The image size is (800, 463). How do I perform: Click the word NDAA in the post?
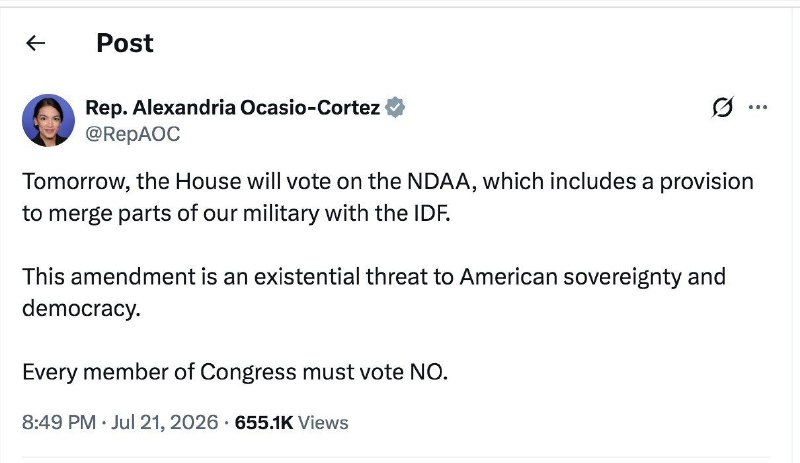click(438, 182)
